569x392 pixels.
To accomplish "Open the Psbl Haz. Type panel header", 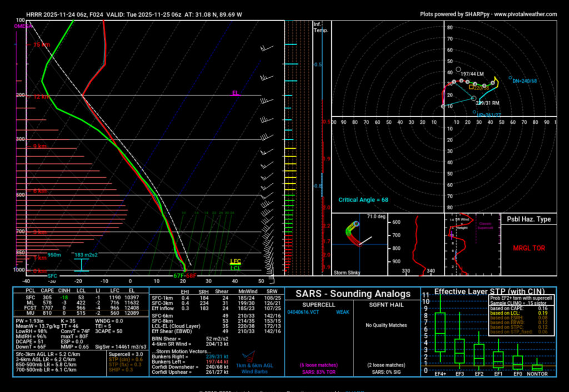I will (528, 219).
